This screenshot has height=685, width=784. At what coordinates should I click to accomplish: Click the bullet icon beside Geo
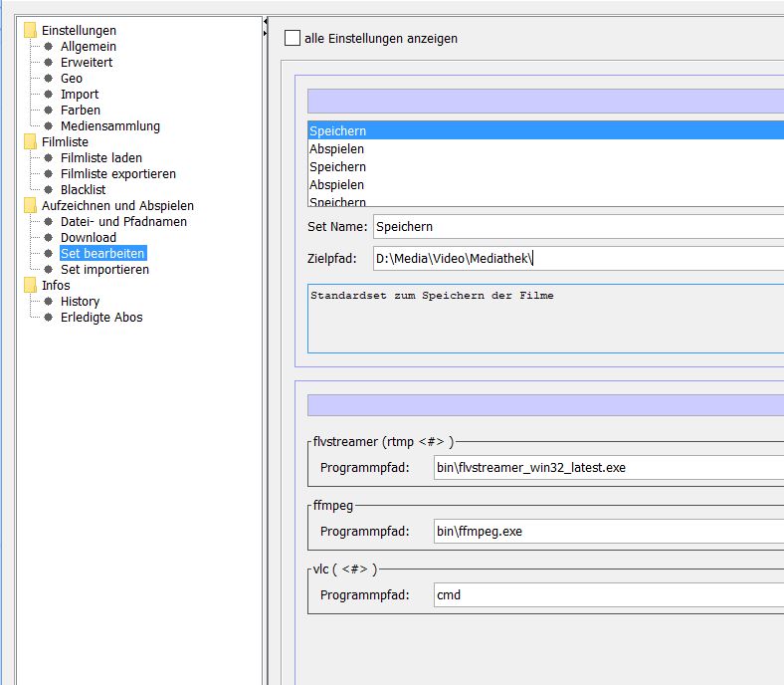coord(48,79)
